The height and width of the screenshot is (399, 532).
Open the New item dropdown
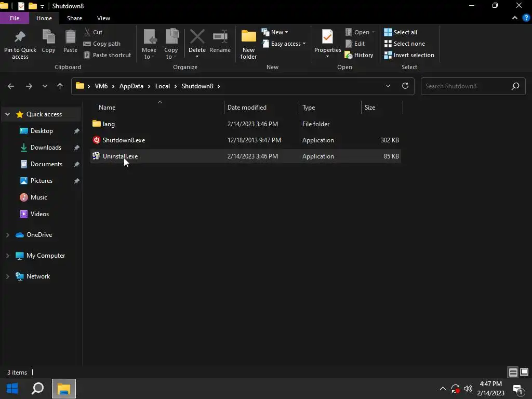pyautogui.click(x=275, y=32)
